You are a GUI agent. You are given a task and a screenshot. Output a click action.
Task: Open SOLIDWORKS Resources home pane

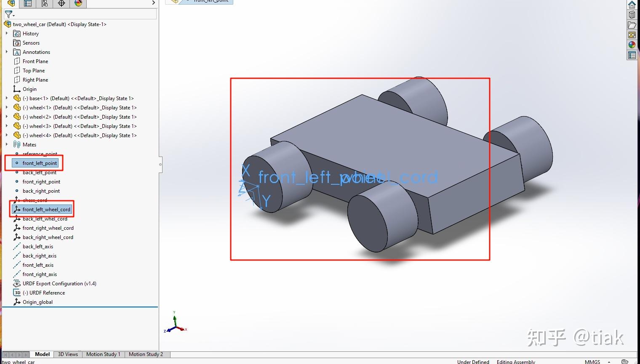[x=632, y=5]
